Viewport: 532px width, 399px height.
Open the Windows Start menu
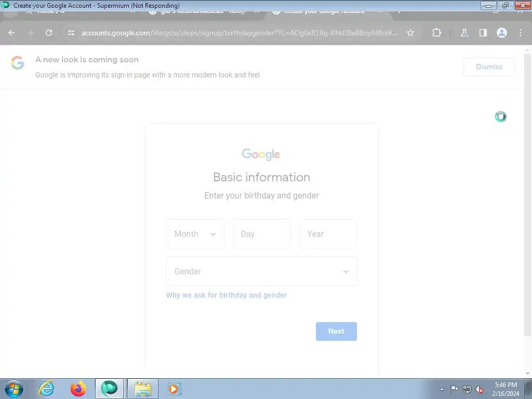click(x=14, y=389)
